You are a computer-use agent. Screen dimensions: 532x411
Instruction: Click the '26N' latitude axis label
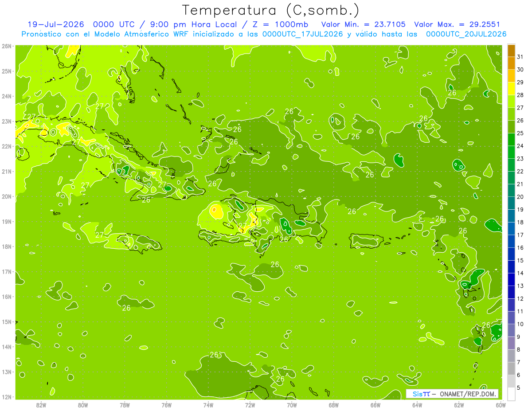(7, 46)
